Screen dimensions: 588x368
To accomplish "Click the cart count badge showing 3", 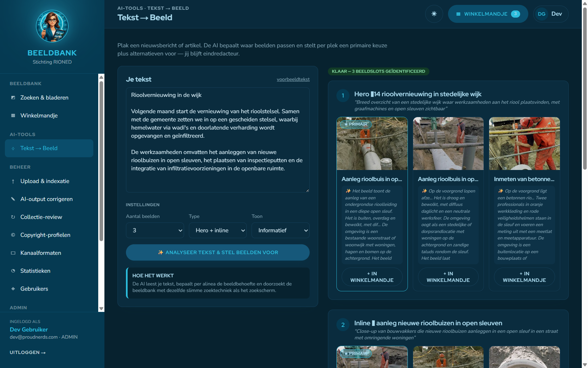I will pyautogui.click(x=515, y=14).
